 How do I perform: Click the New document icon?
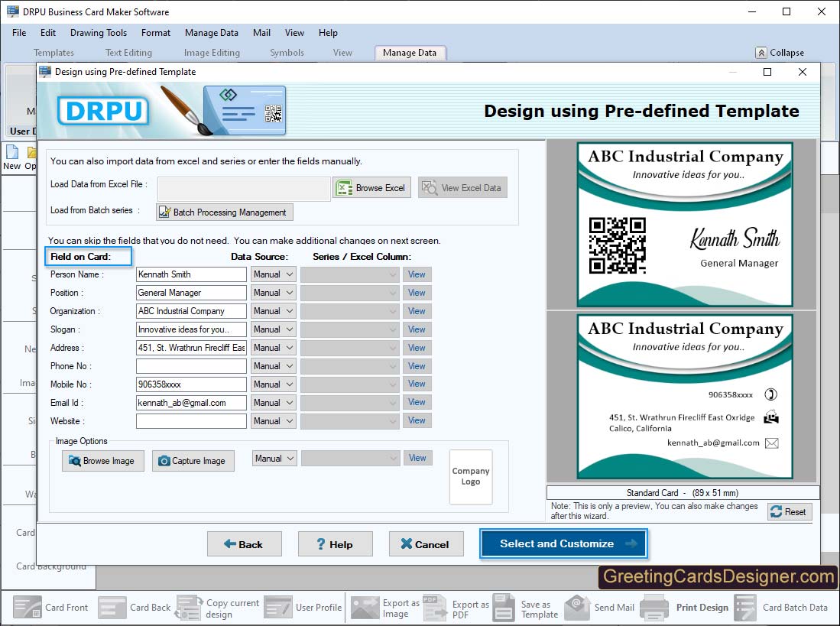click(x=11, y=152)
